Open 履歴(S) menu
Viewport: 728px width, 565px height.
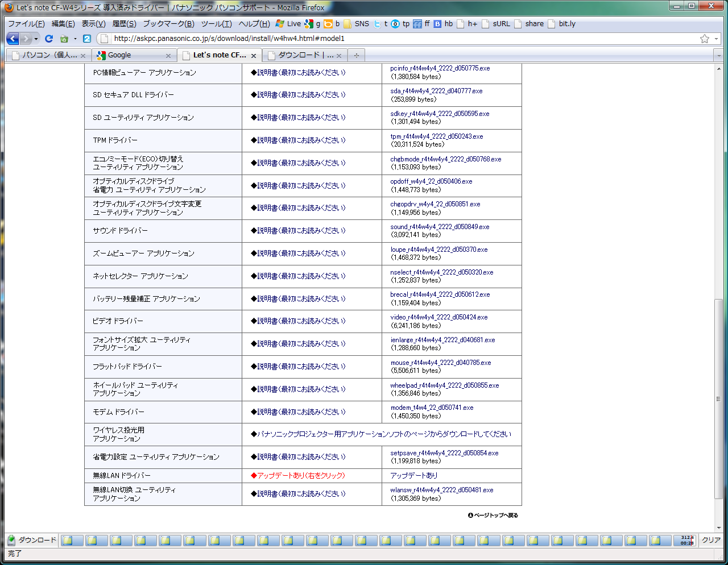tap(124, 24)
